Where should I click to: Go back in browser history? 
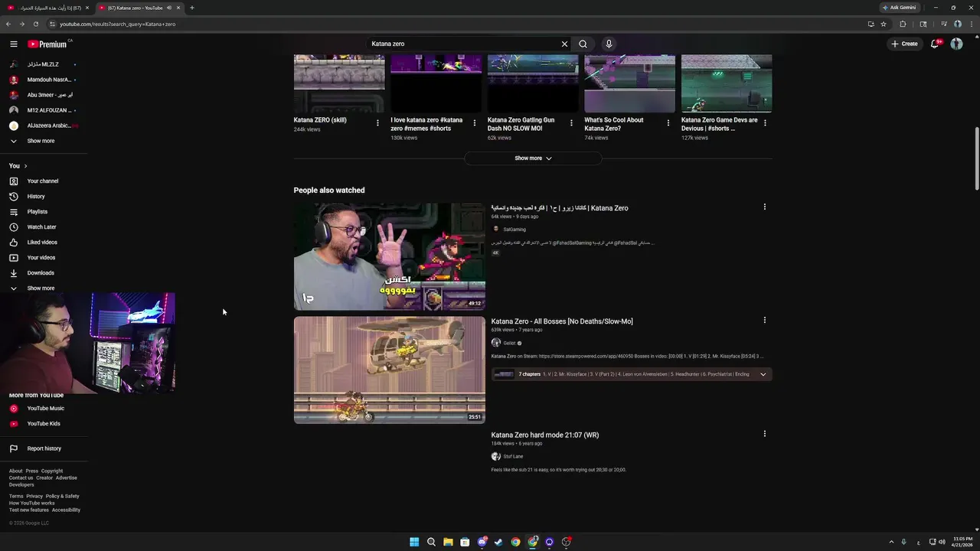tap(8, 24)
